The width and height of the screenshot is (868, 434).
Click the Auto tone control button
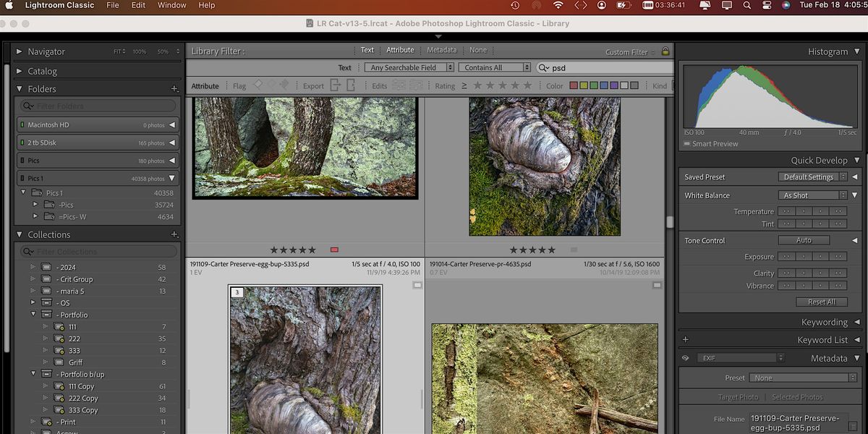pyautogui.click(x=804, y=240)
